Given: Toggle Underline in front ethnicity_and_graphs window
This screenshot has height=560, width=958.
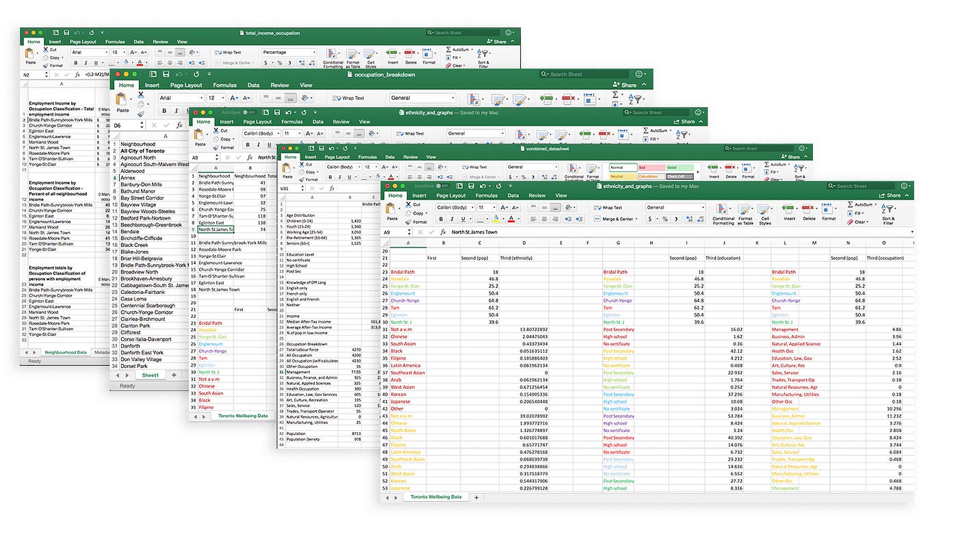Looking at the screenshot, I should [x=463, y=219].
